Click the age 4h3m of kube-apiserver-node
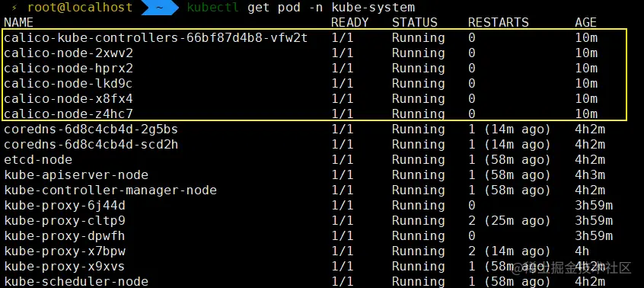The width and height of the screenshot is (644, 288). [590, 175]
